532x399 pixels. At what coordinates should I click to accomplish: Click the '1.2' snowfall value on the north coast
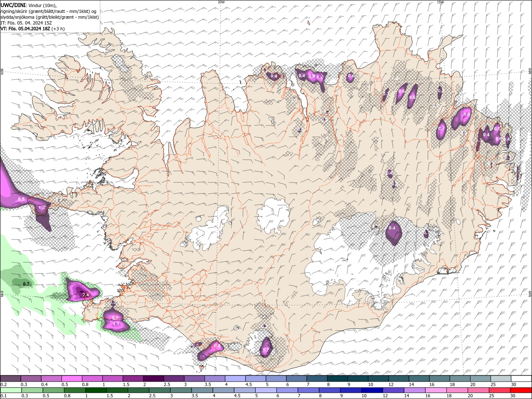320,77
